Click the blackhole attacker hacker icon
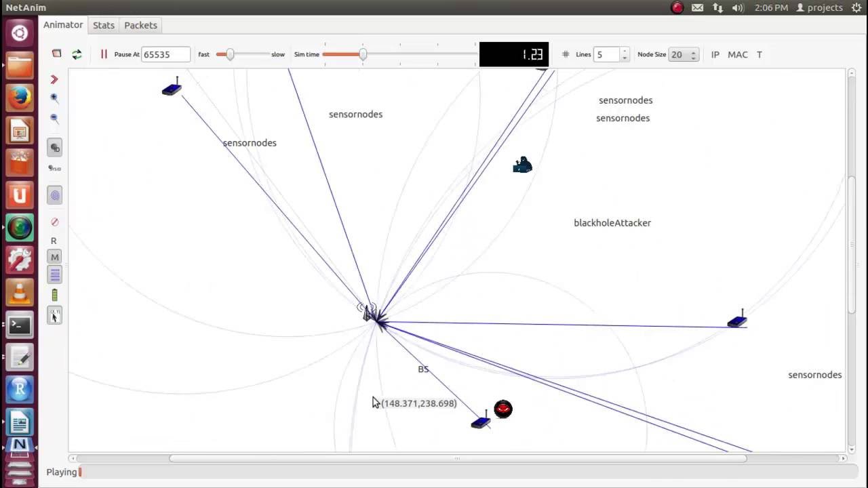This screenshot has height=488, width=868. coord(522,165)
